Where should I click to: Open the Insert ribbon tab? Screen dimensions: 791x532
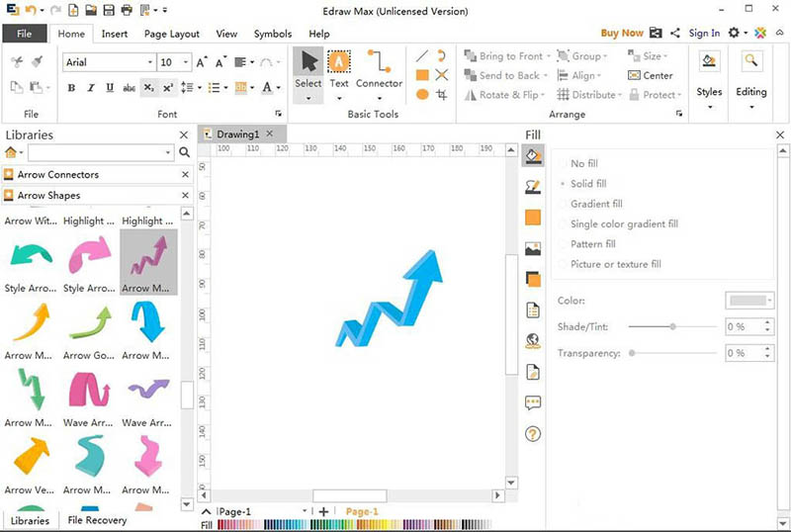coord(114,34)
